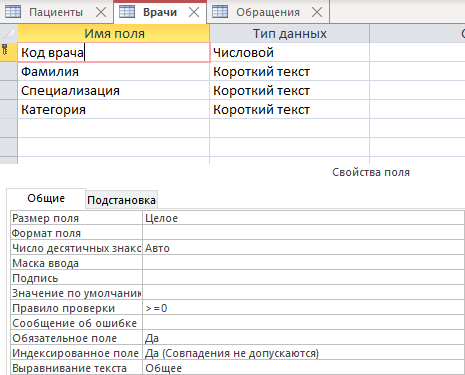Viewport: 465px width, 375px height.
Task: Close the Пациенты tab
Action: [101, 13]
